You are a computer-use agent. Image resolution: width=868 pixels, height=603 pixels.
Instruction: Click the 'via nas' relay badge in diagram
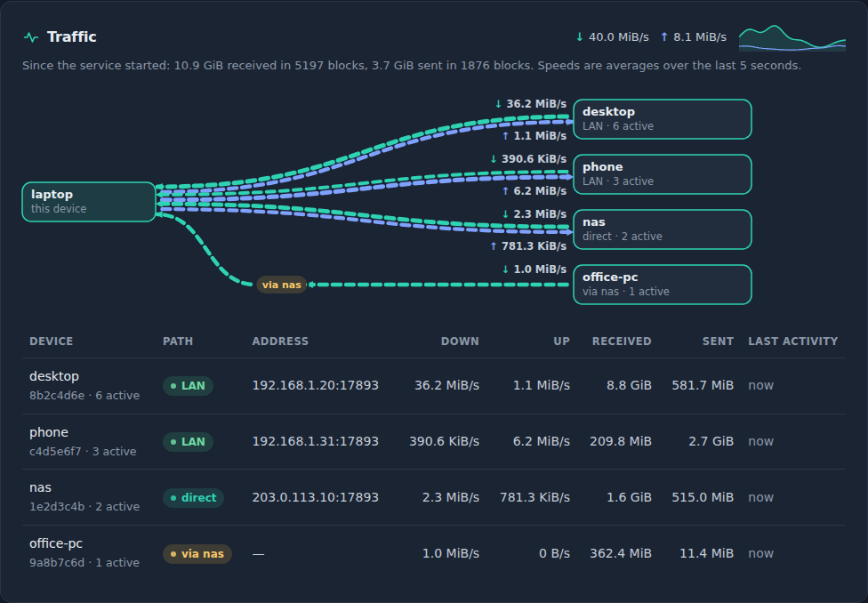[281, 285]
